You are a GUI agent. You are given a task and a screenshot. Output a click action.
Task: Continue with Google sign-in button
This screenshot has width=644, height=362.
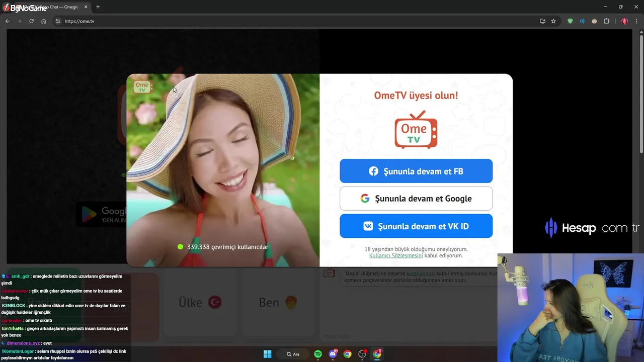pos(416,199)
